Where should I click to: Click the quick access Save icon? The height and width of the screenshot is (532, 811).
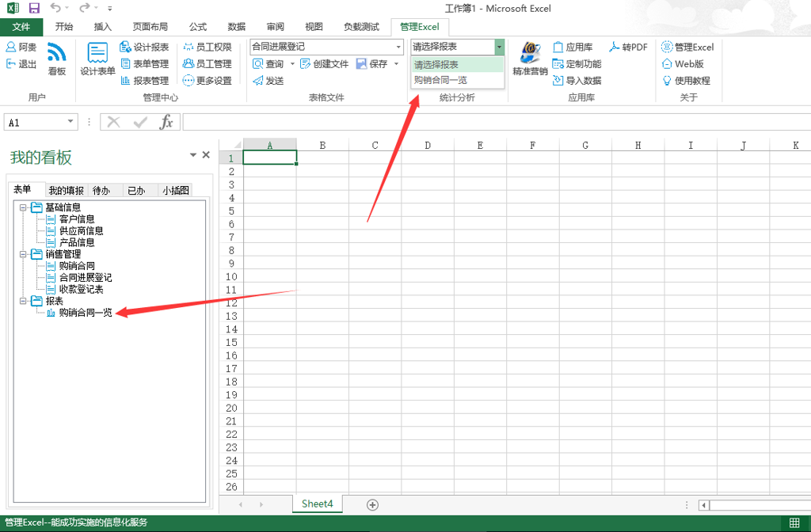[x=34, y=8]
